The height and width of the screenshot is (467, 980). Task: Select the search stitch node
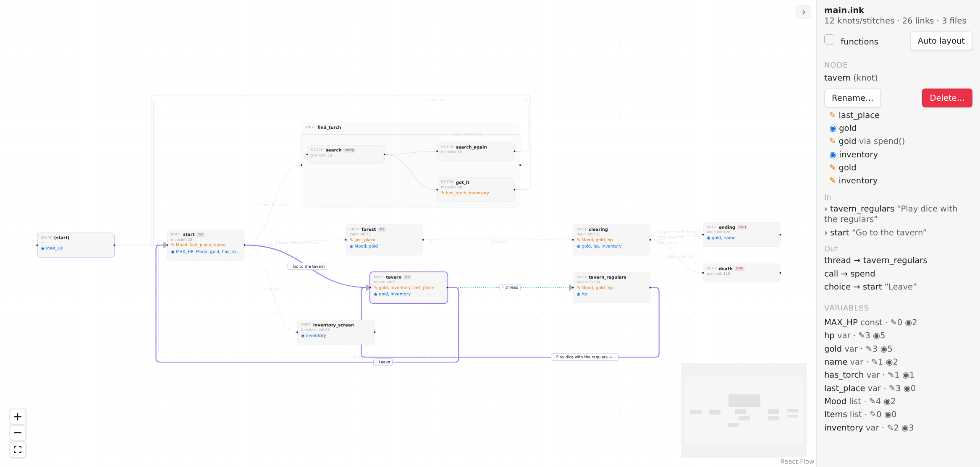point(346,154)
